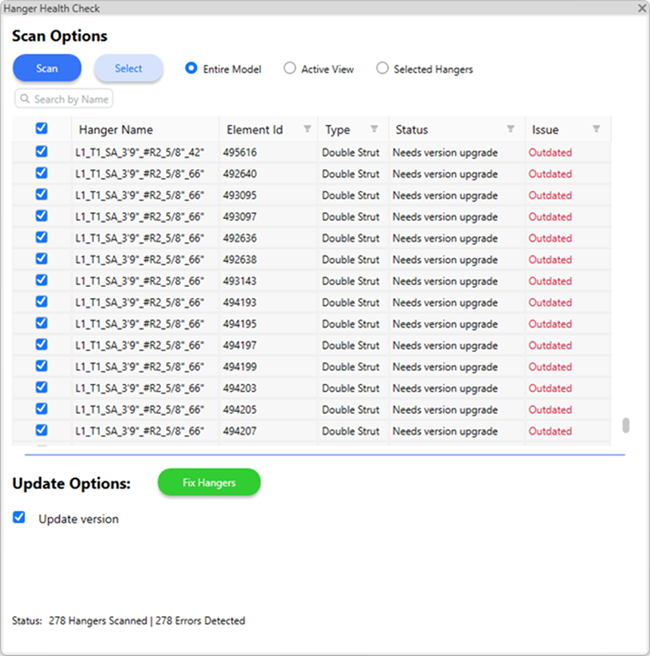Uncheck row with Element Id 493097
The height and width of the screenshot is (656, 650).
tap(41, 216)
